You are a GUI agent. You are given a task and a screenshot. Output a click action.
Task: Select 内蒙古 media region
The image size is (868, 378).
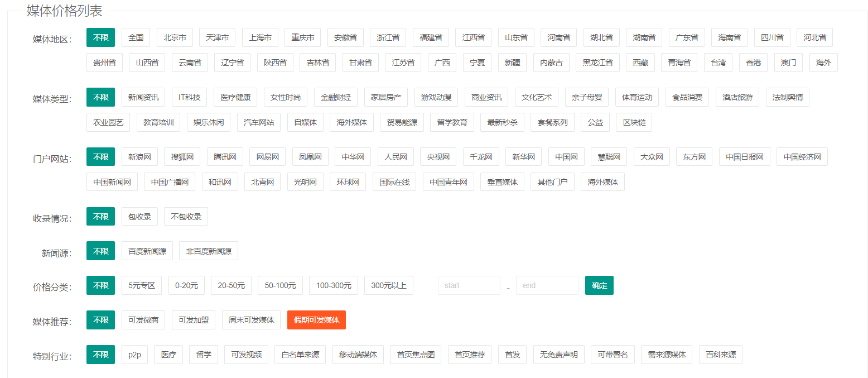(x=551, y=63)
